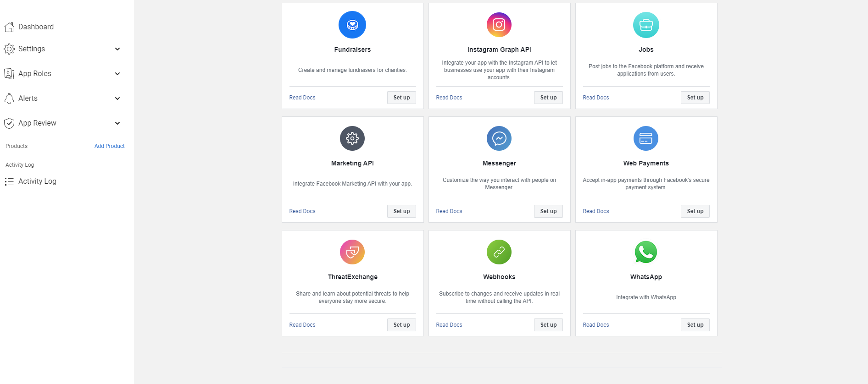Click the App Roles badge icon
This screenshot has width=868, height=384.
point(9,74)
